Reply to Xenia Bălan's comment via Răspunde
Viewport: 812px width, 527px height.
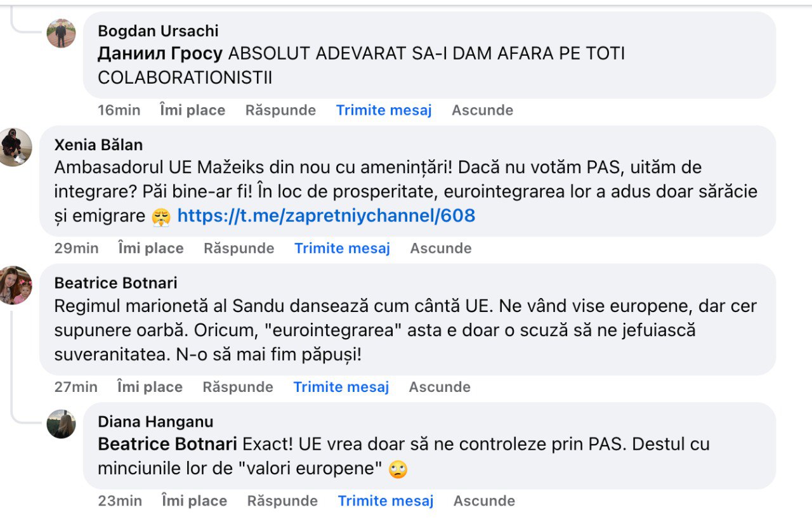pos(239,249)
